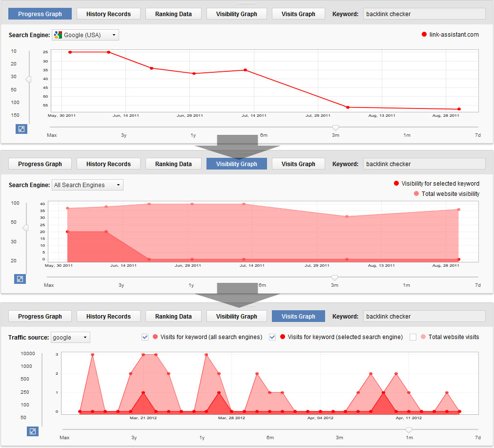494x448 pixels.
Task: Select highlighted Visits Graph tab in bottom panel
Action: (x=298, y=316)
